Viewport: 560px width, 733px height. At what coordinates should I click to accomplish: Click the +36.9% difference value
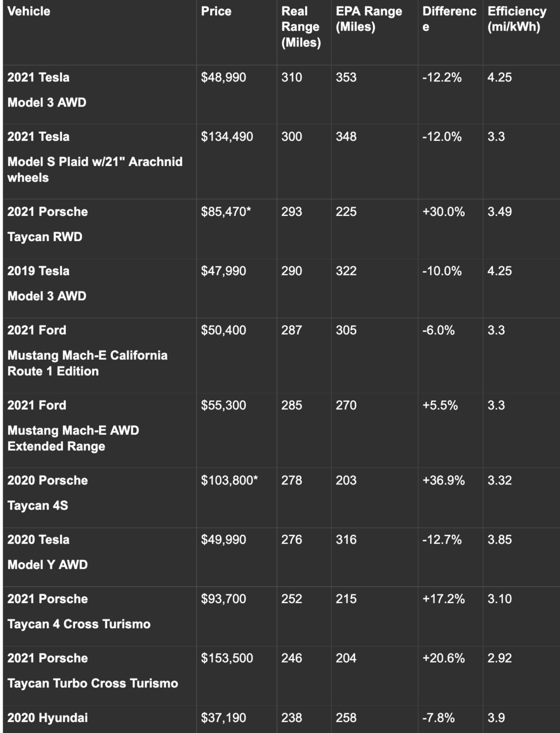[443, 480]
